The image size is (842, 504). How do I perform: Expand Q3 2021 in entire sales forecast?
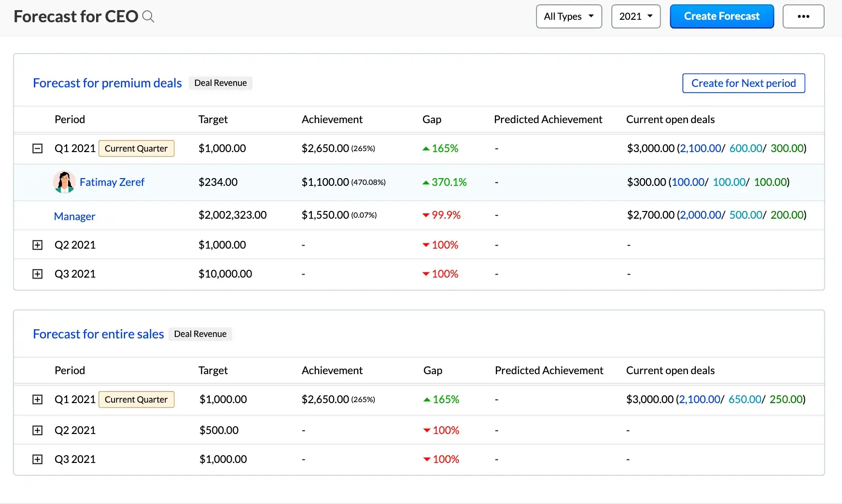(37, 459)
